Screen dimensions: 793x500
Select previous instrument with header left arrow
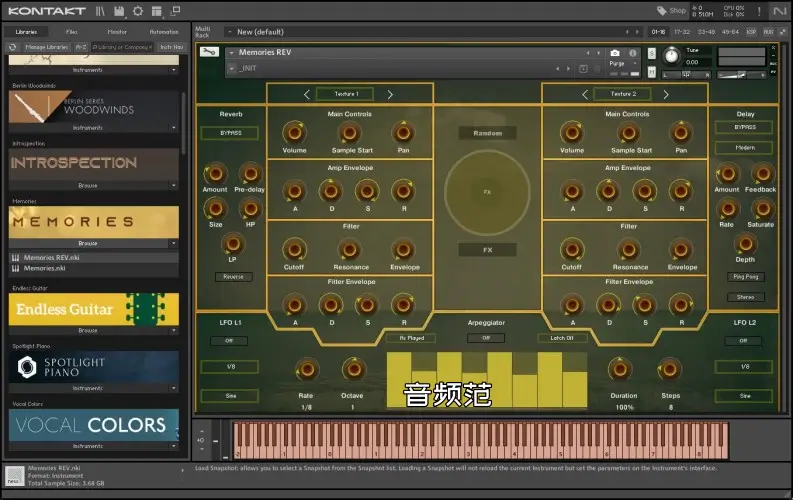588,53
